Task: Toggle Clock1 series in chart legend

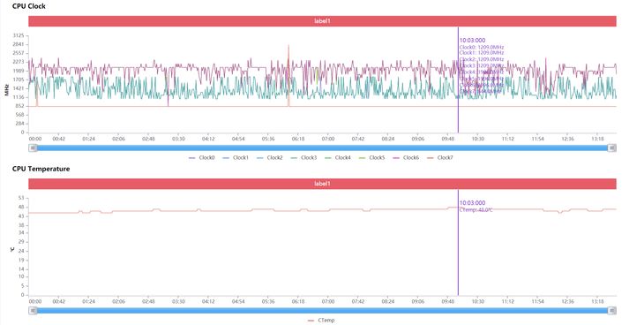Action: [236, 157]
